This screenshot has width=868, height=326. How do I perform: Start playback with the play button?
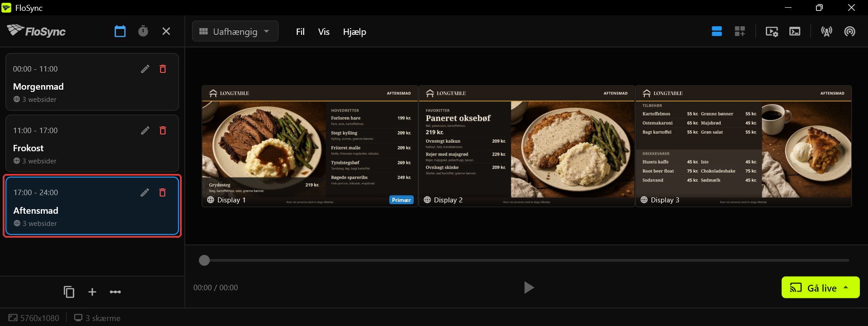pos(528,288)
